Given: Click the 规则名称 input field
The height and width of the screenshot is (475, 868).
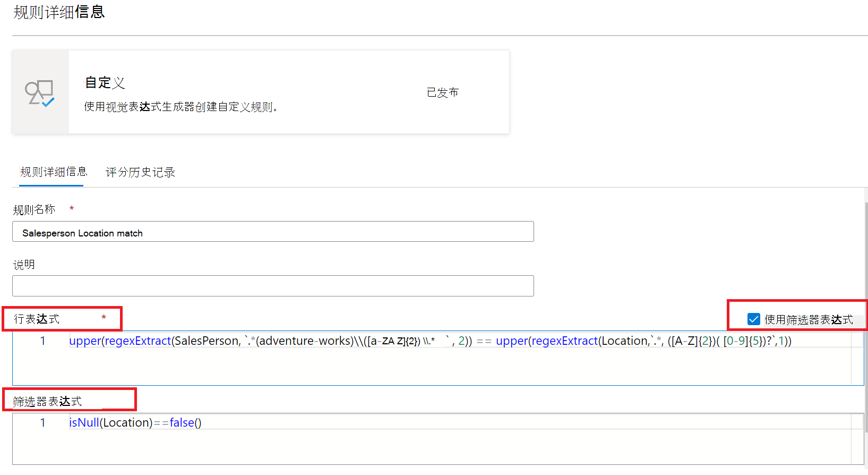Looking at the screenshot, I should click(273, 232).
